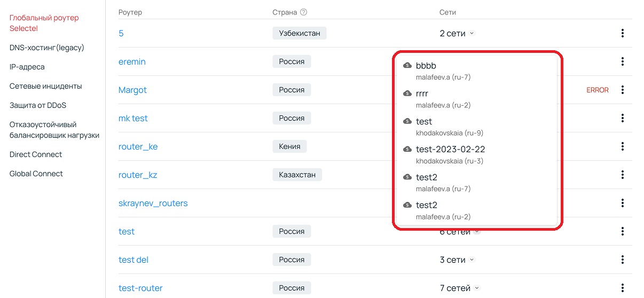Open the skraynev_routers link
The height and width of the screenshot is (298, 644).
(153, 203)
